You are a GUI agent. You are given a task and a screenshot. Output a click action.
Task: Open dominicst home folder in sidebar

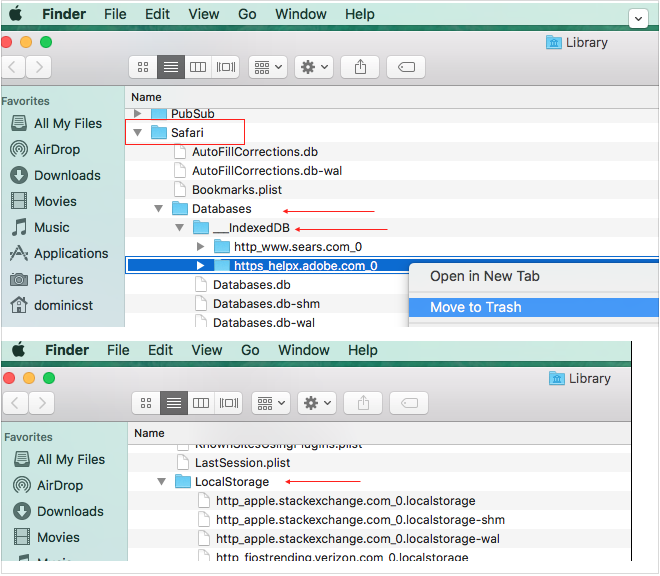(52, 305)
